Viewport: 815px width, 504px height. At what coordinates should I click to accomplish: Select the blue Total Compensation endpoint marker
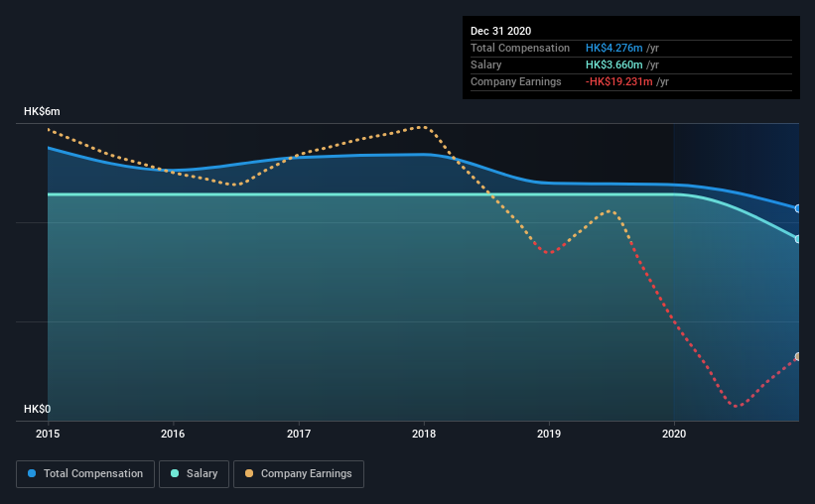[x=797, y=208]
